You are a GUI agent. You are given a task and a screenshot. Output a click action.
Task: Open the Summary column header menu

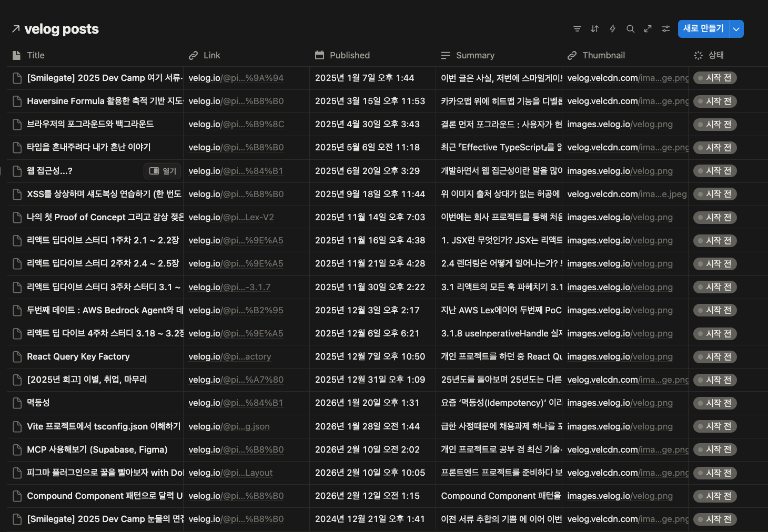point(499,55)
